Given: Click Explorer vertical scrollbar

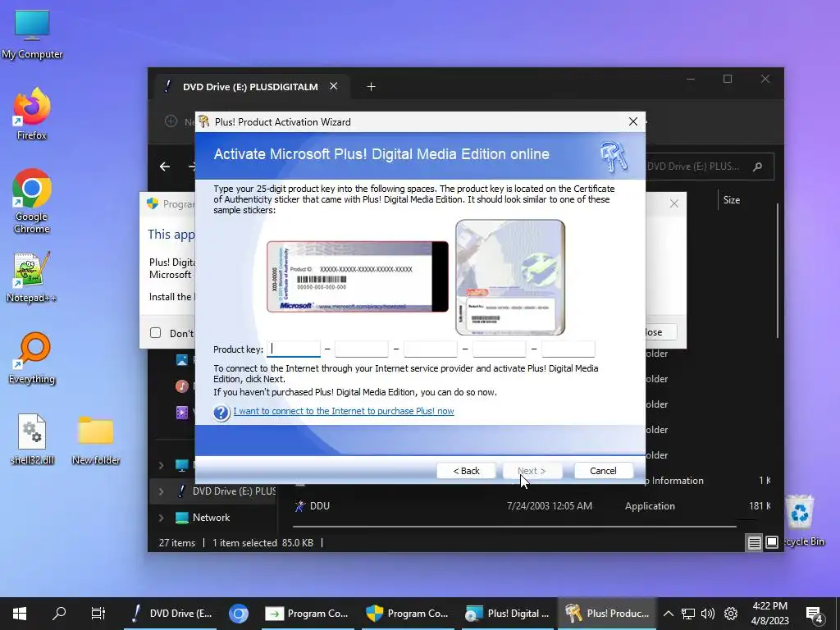Looking at the screenshot, I should [x=778, y=271].
